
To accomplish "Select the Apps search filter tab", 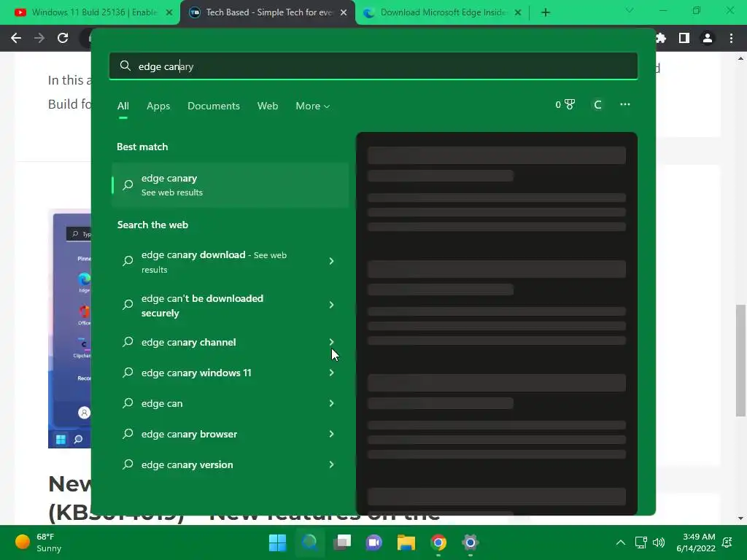I will [158, 106].
